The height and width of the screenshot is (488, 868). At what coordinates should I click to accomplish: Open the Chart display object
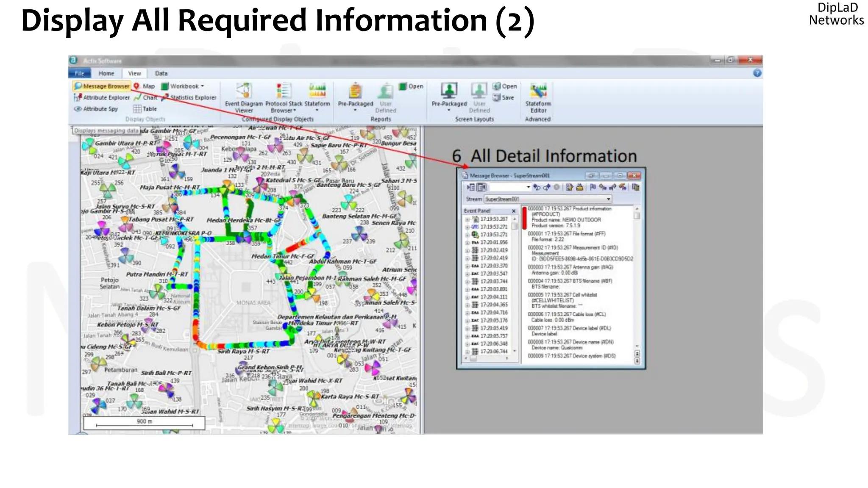pos(145,97)
